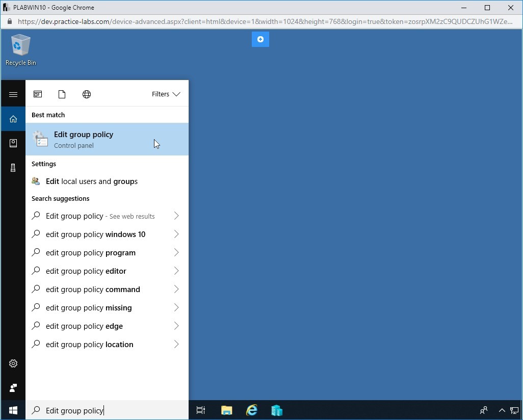Screen dimensions: 523x420
Task: Select 'Edit group policy - See web results'
Action: click(x=107, y=216)
